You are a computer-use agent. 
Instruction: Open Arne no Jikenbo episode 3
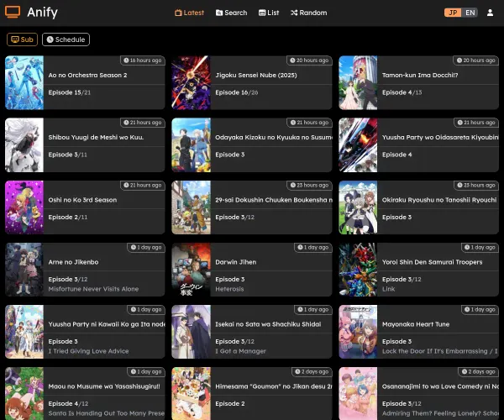click(67, 279)
